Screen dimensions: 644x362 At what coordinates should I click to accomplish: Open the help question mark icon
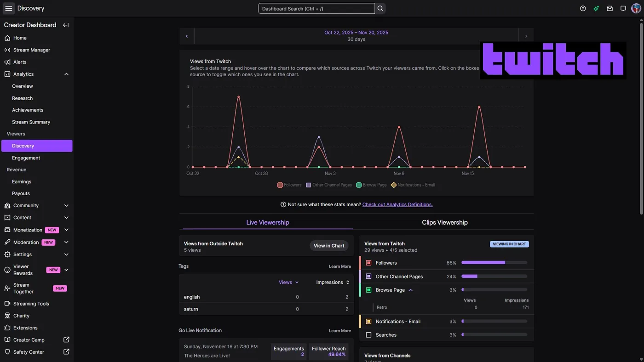tap(583, 8)
